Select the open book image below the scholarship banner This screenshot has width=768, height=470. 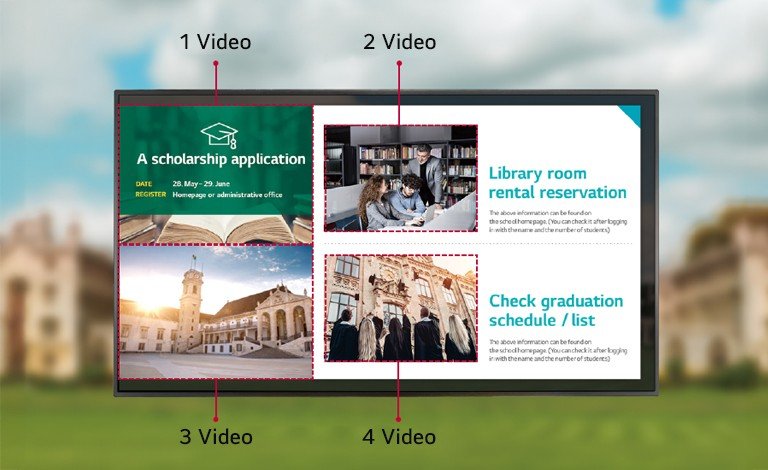pyautogui.click(x=216, y=230)
